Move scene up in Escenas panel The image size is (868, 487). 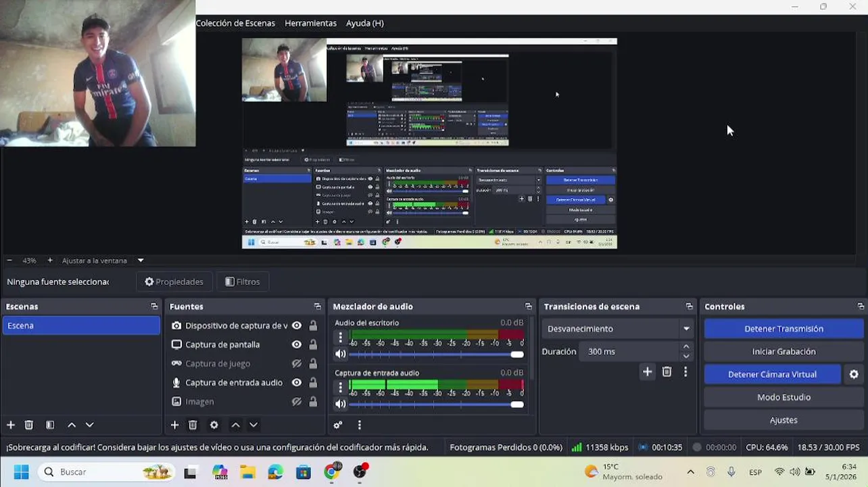[x=72, y=425]
